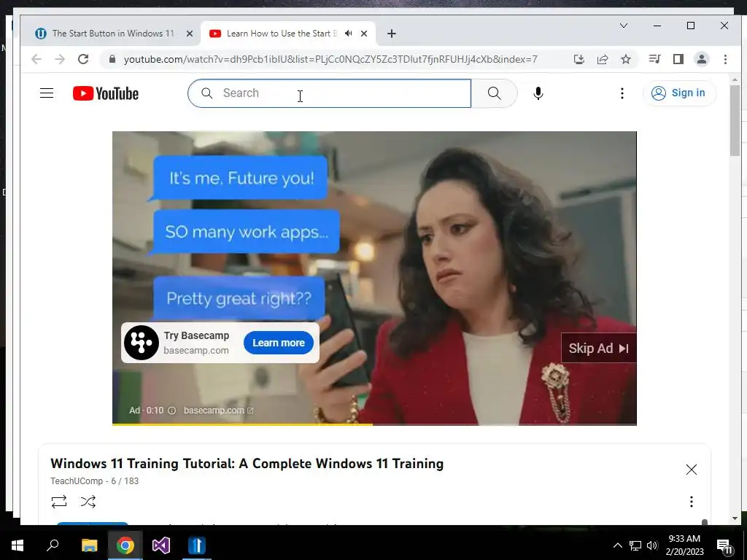
Task: Go to the YouTube home logo
Action: coord(106,93)
